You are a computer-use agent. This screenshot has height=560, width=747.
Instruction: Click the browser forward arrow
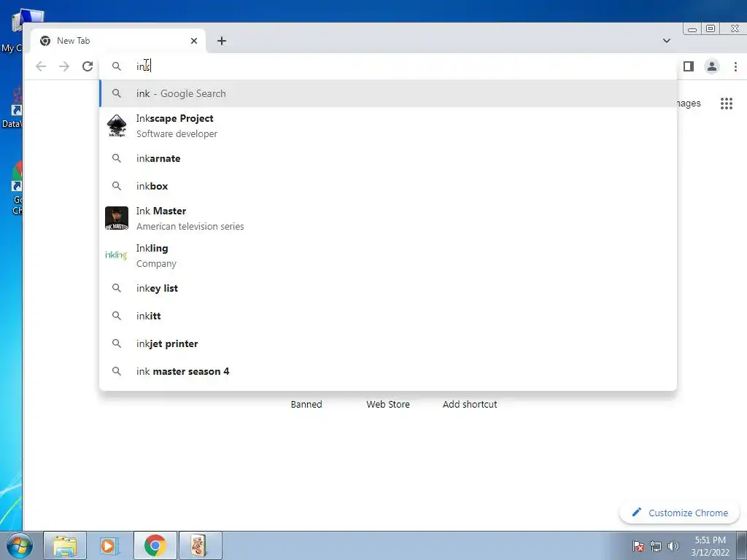[64, 66]
